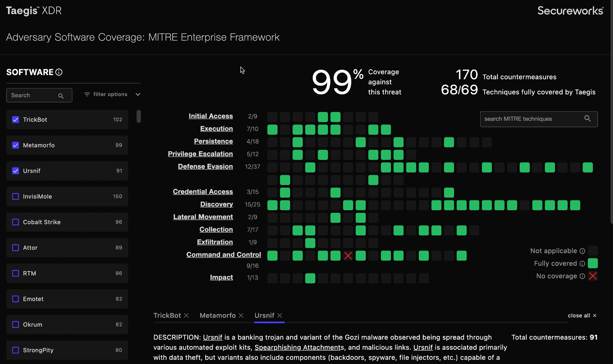Click the SOFTWARE info icon

click(x=59, y=72)
